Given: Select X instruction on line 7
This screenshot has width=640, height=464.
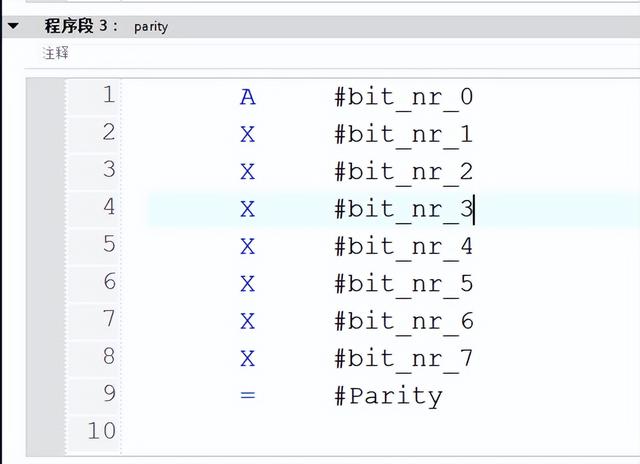Looking at the screenshot, I should (x=248, y=321).
